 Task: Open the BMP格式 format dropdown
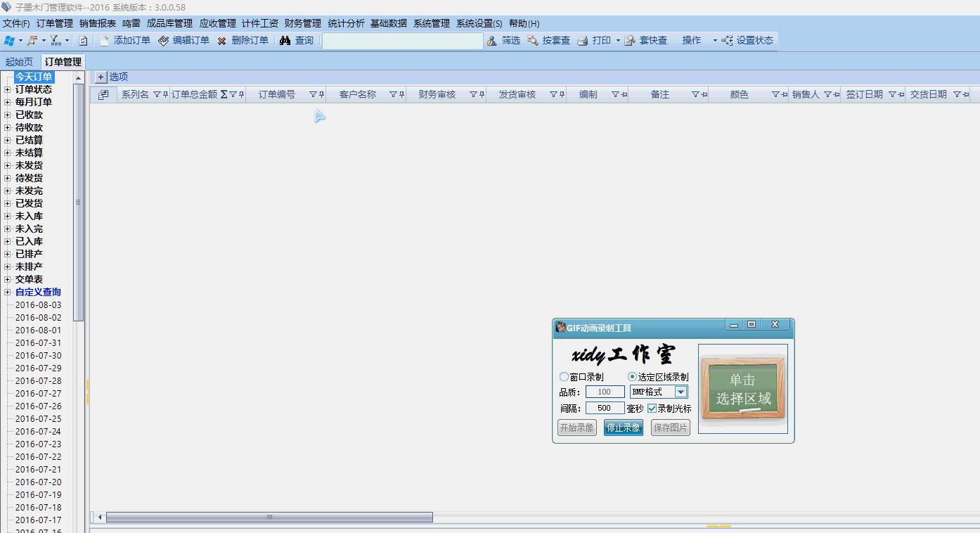pyautogui.click(x=681, y=392)
